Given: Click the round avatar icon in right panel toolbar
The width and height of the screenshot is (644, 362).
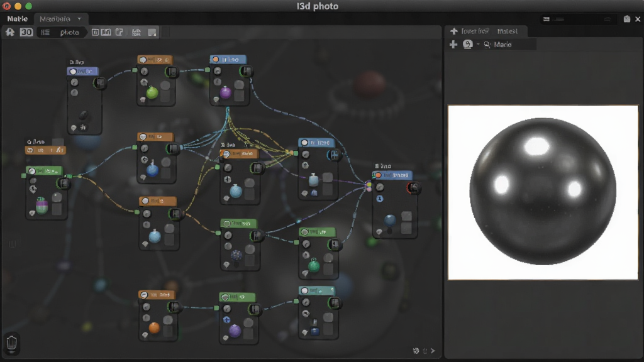Looking at the screenshot, I should pos(467,45).
